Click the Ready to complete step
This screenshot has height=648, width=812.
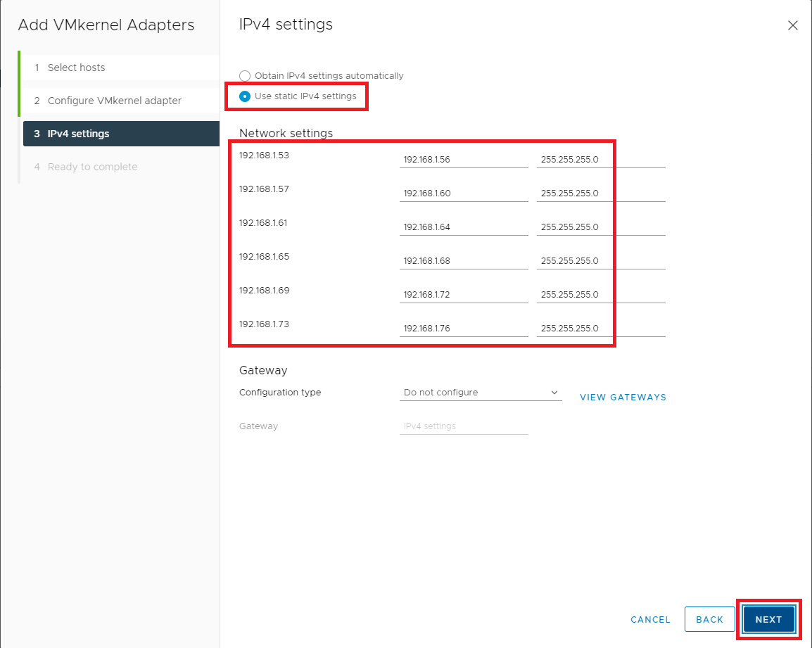click(x=92, y=167)
